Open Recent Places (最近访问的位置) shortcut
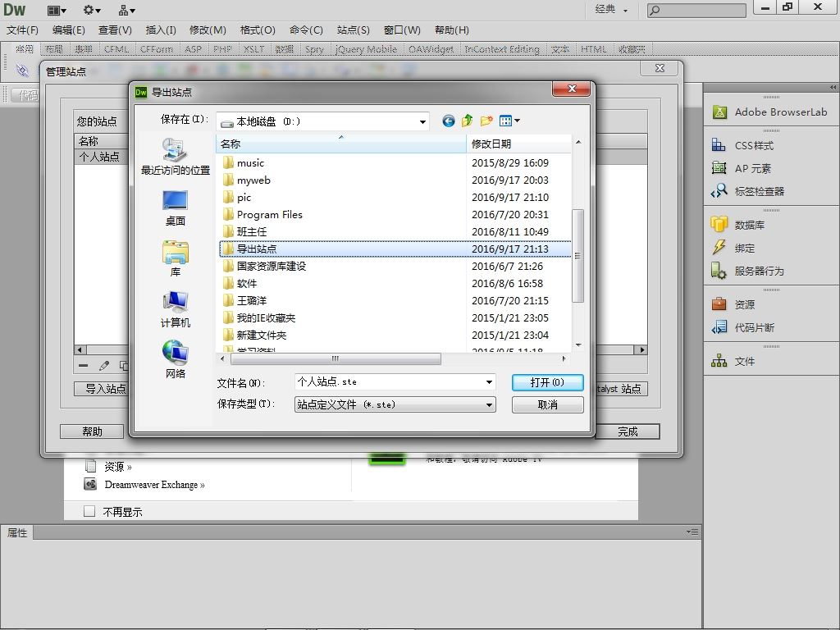This screenshot has height=630, width=840. click(176, 157)
